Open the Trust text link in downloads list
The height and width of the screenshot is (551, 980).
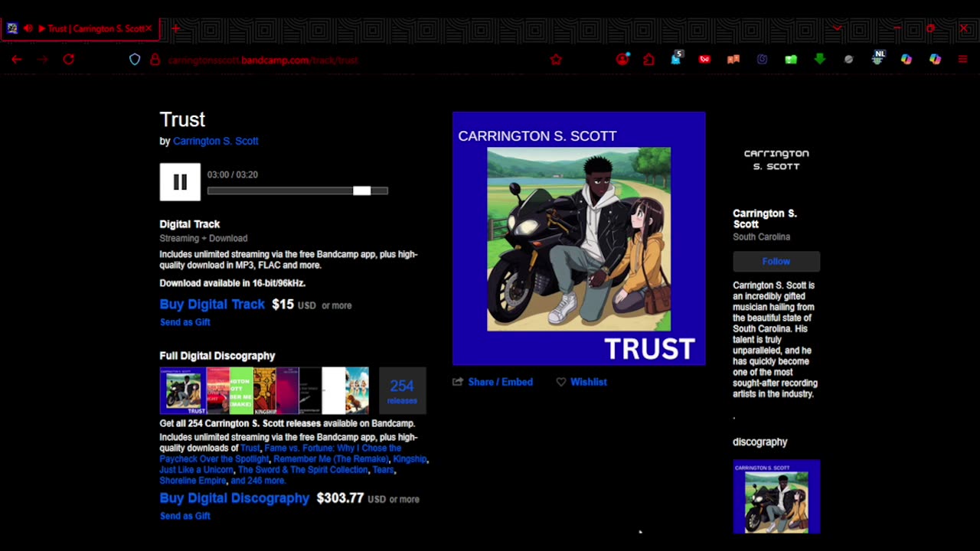[250, 448]
